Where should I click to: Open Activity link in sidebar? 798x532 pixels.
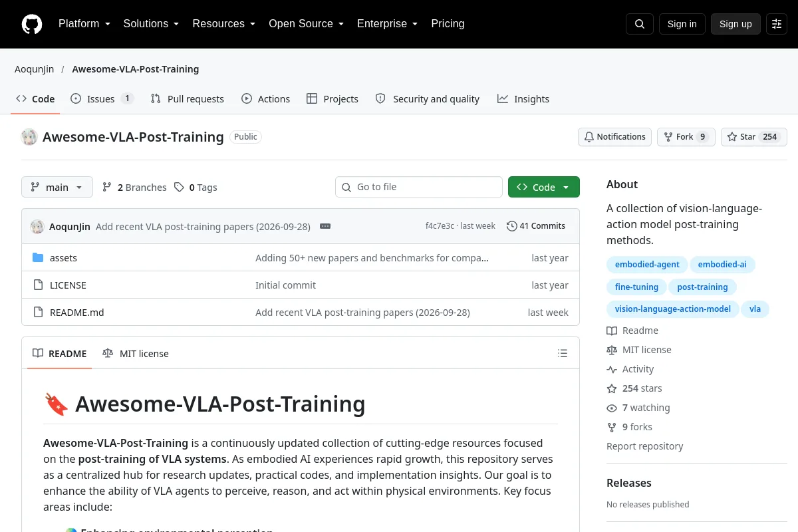[630, 369]
